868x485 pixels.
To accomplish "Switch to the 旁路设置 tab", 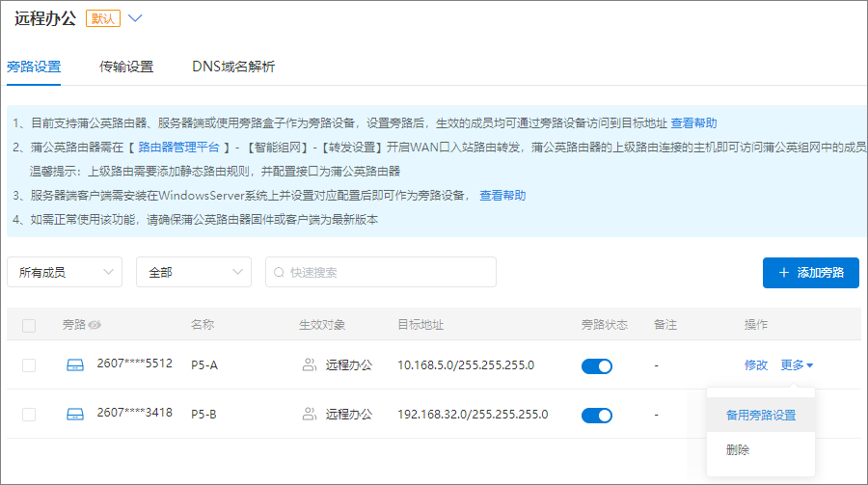I will pyautogui.click(x=34, y=67).
